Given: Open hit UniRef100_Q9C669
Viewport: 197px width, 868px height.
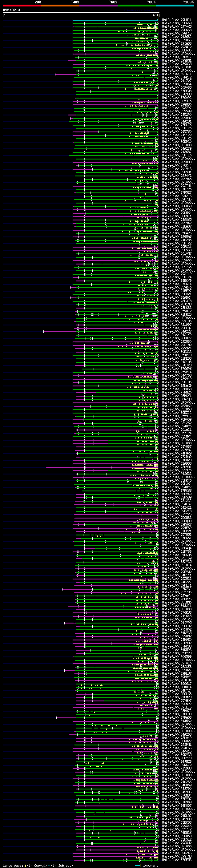Looking at the screenshot, I should (177, 23).
